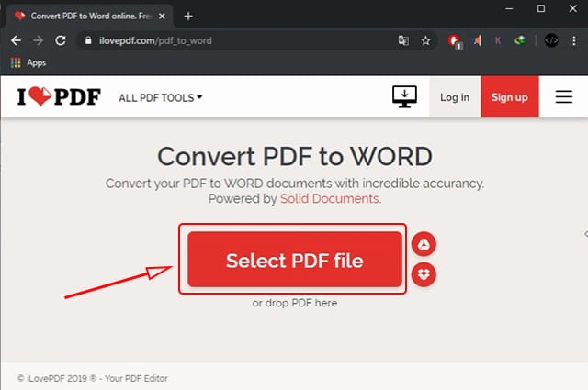
Task: Click the iLovePDF 2019 footer text
Action: click(x=93, y=378)
